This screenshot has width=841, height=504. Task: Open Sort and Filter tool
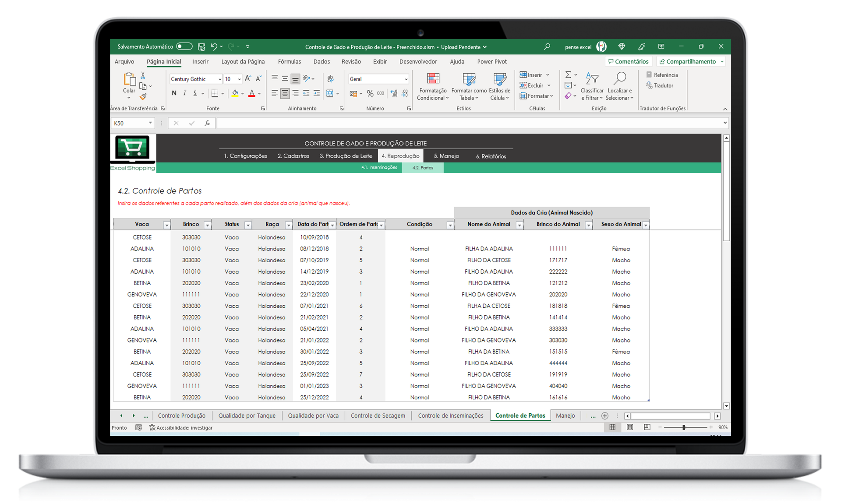pos(592,79)
